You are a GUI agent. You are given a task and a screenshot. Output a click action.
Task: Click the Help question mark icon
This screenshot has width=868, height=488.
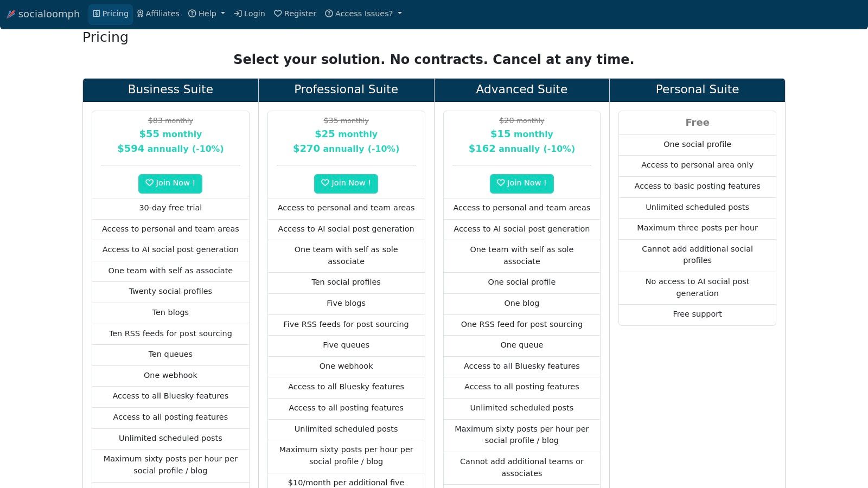[192, 14]
